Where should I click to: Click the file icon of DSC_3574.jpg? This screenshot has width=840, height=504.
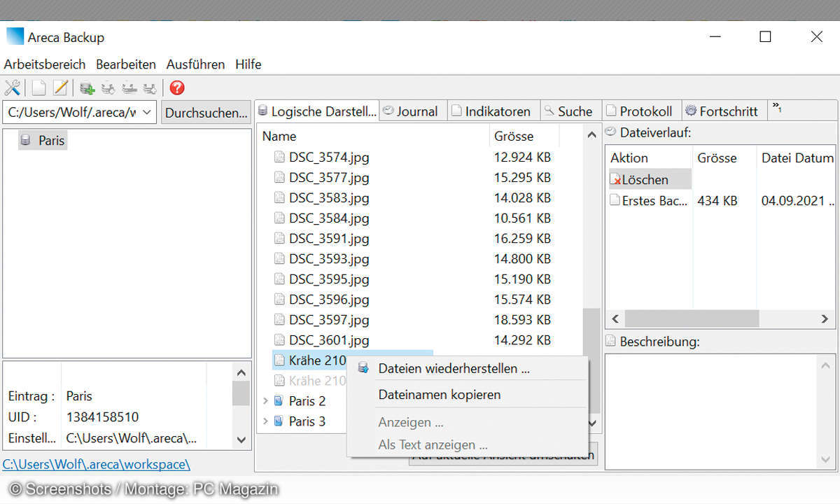click(279, 157)
